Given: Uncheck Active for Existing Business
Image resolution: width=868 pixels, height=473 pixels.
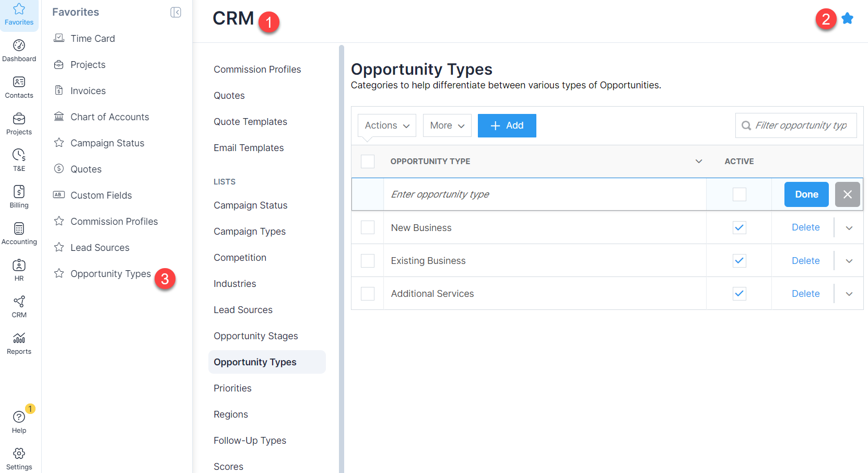Looking at the screenshot, I should click(740, 261).
